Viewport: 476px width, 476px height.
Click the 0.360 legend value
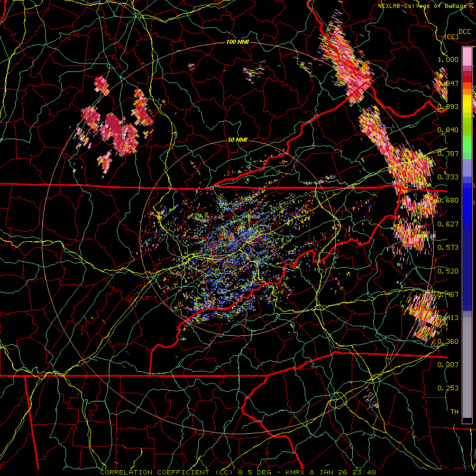(x=448, y=342)
